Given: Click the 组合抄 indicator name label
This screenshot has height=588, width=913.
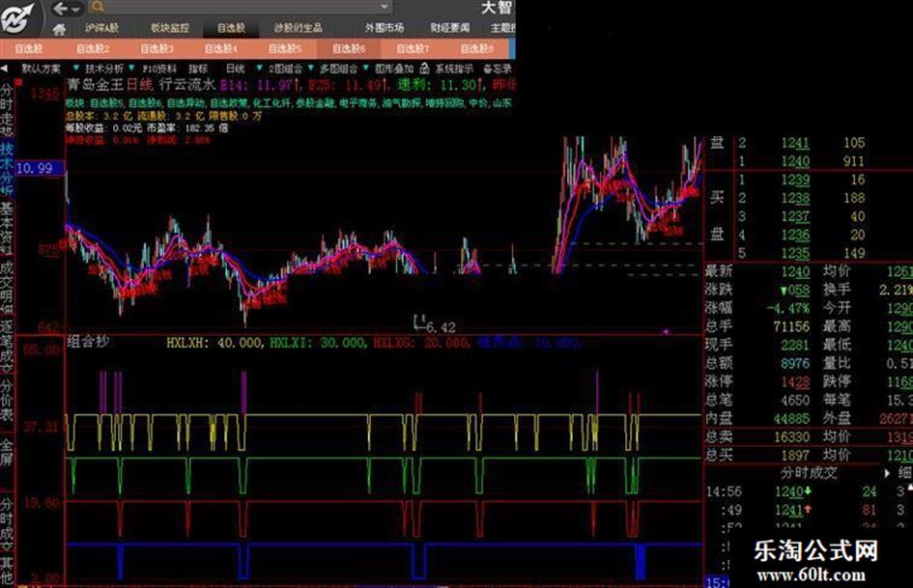Looking at the screenshot, I should point(88,342).
